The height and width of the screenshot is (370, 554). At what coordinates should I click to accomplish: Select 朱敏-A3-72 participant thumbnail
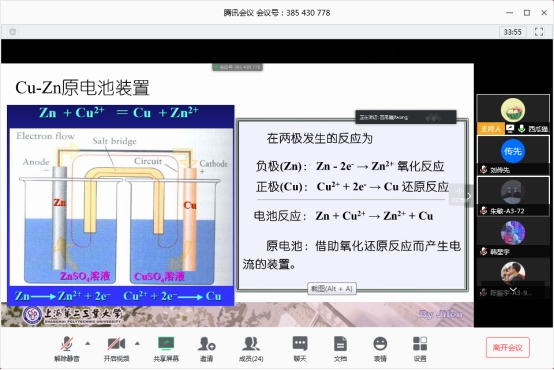tap(513, 196)
